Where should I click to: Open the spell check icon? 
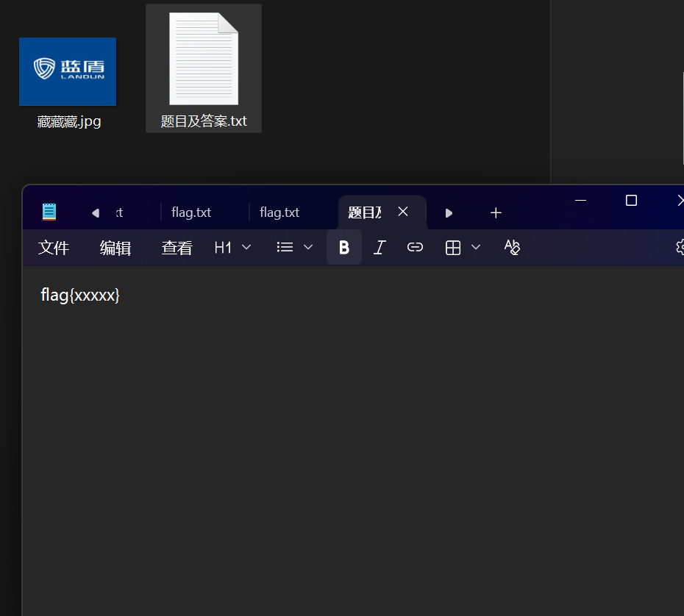tap(512, 247)
